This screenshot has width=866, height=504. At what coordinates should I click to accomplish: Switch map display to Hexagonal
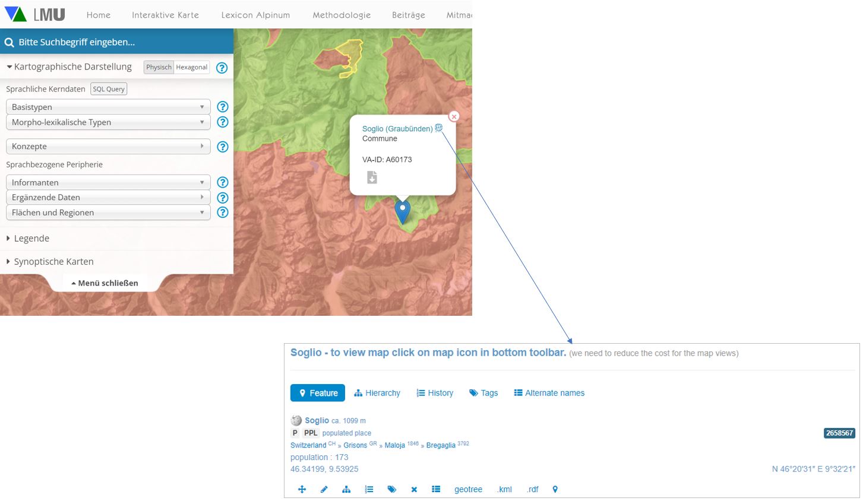(192, 67)
